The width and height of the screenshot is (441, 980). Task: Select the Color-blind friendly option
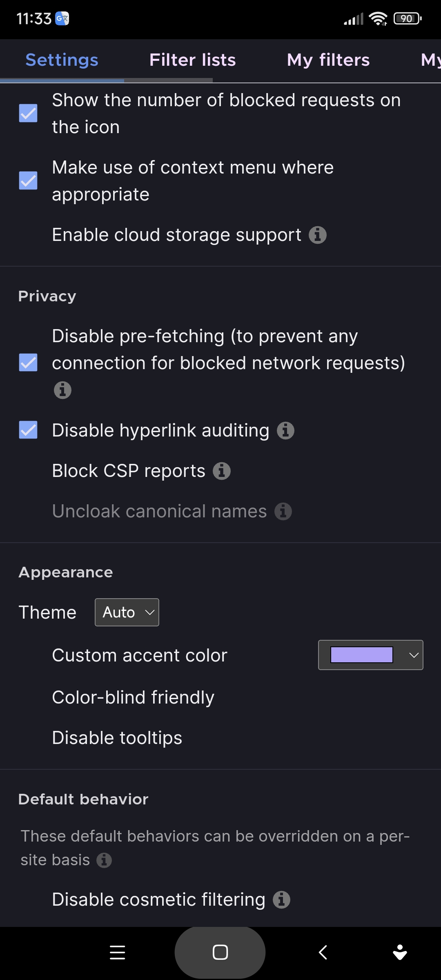pyautogui.click(x=134, y=697)
